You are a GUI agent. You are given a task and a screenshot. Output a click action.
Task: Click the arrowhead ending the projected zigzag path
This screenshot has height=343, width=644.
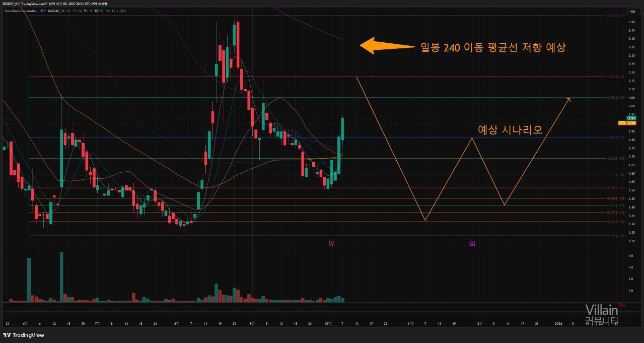[x=568, y=99]
